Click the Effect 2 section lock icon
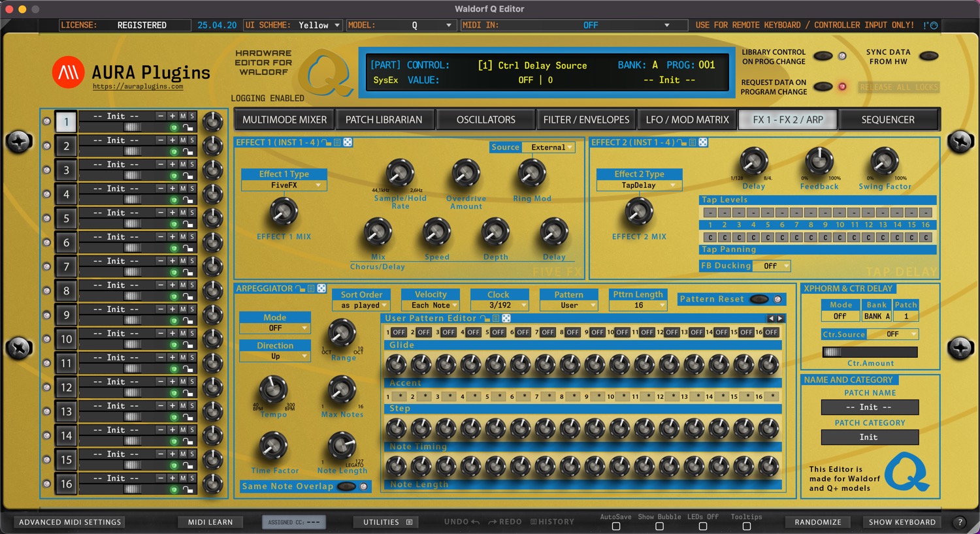The height and width of the screenshot is (534, 980). (x=681, y=142)
